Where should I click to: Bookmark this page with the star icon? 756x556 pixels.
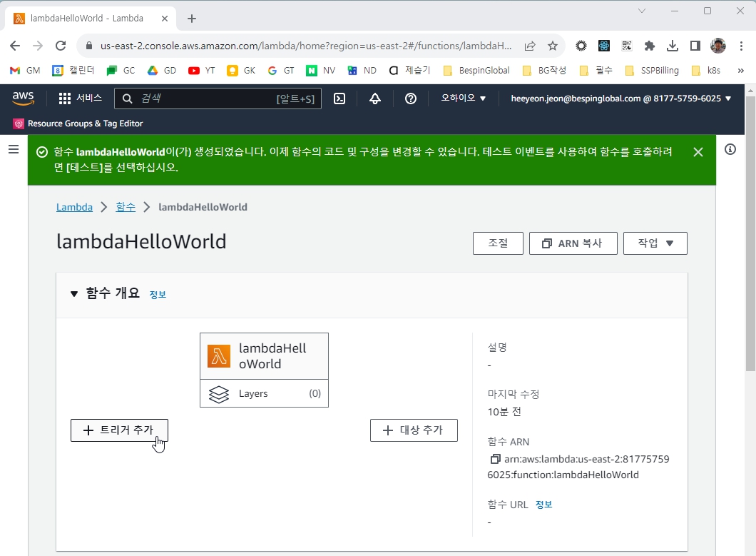click(553, 46)
